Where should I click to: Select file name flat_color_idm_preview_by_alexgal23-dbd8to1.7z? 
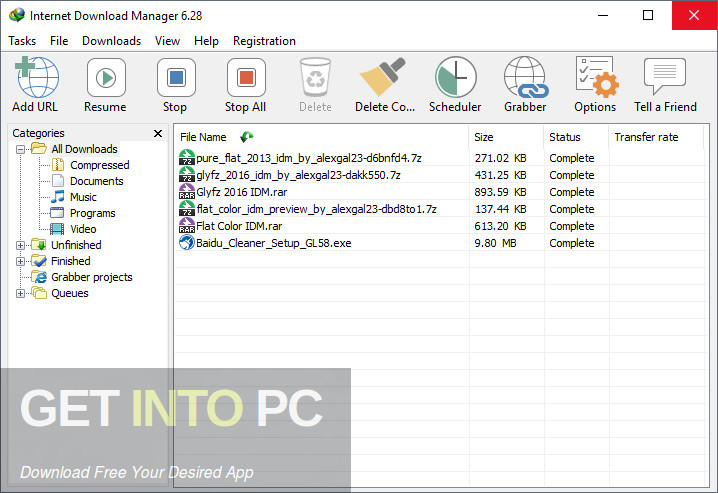[x=316, y=209]
